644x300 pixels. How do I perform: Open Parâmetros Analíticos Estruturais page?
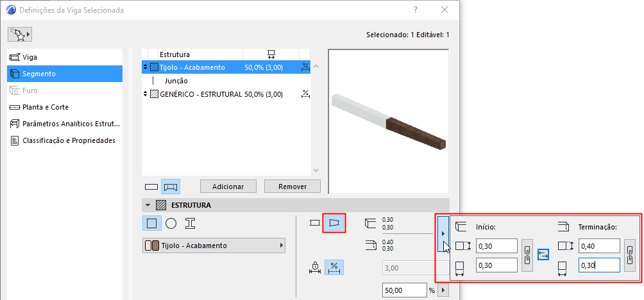[65, 124]
